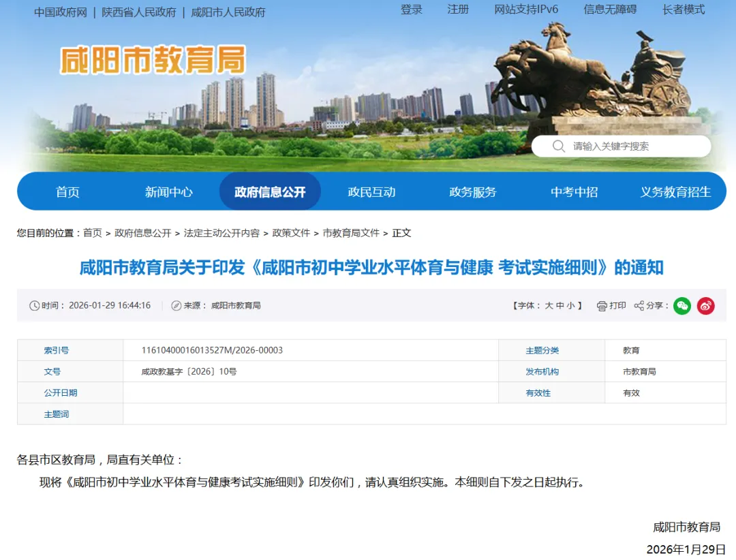Open the 政务服务 menu
The width and height of the screenshot is (736, 560).
[x=472, y=191]
